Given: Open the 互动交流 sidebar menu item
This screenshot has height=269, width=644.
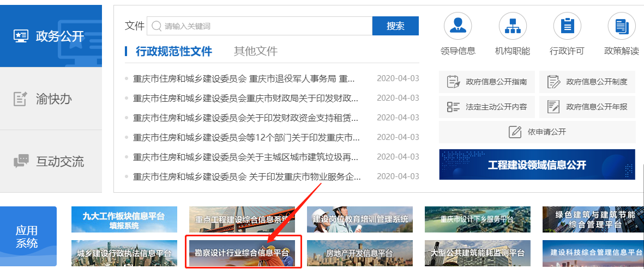Looking at the screenshot, I should point(51,162).
